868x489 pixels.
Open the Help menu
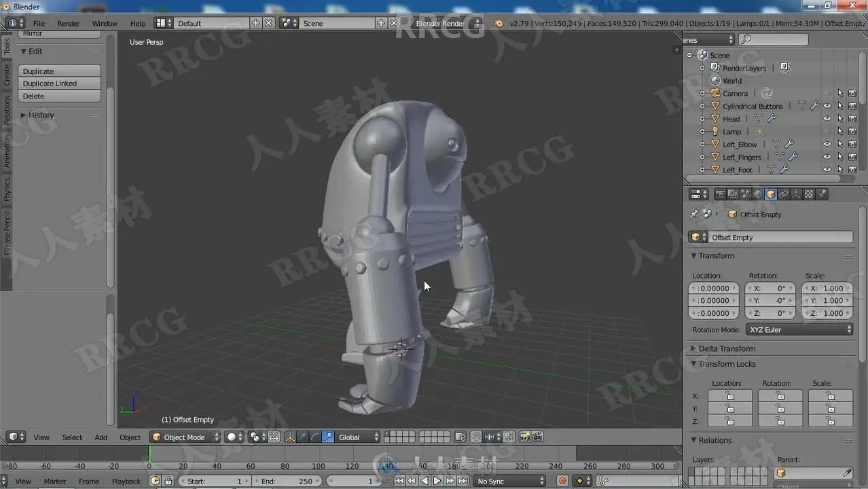(138, 23)
